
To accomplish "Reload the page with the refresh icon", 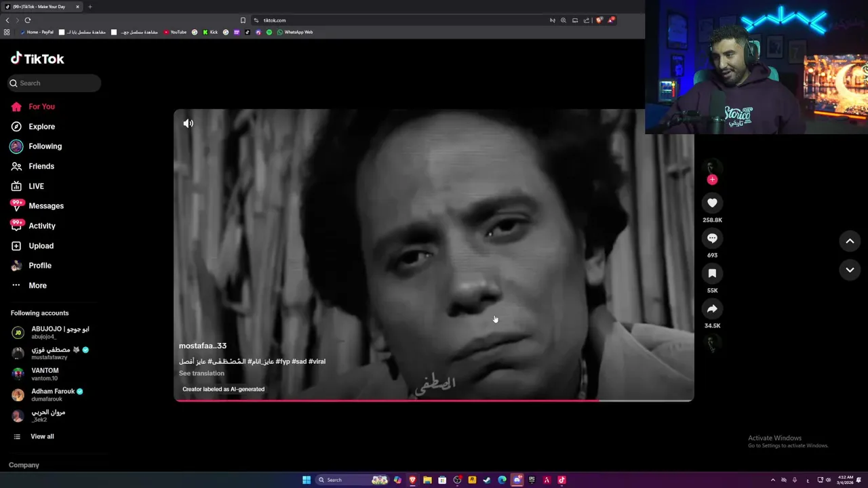I will click(x=27, y=20).
